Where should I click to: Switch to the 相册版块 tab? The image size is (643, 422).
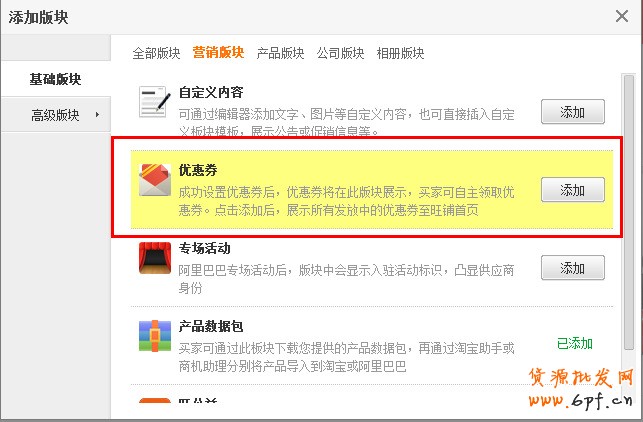point(400,53)
